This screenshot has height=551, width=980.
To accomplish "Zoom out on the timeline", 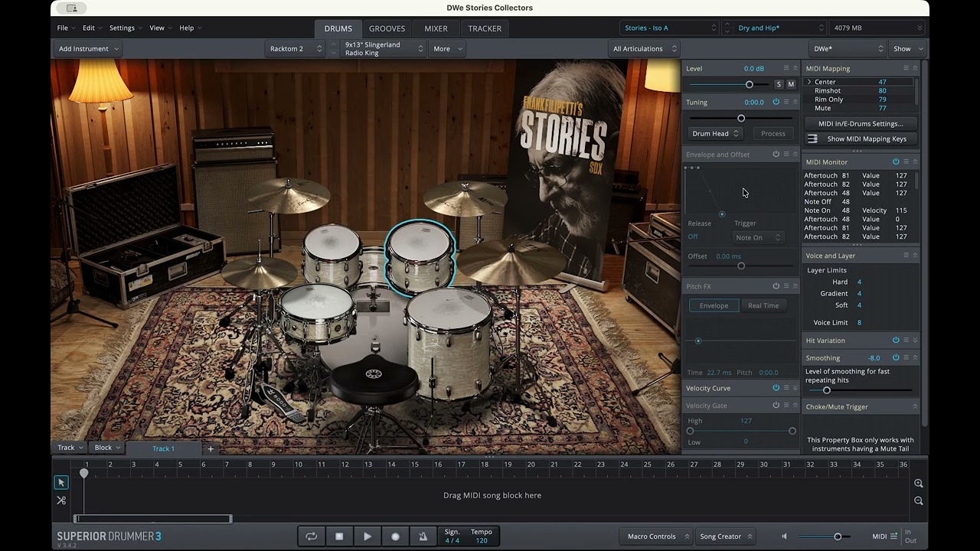I will pos(919,500).
